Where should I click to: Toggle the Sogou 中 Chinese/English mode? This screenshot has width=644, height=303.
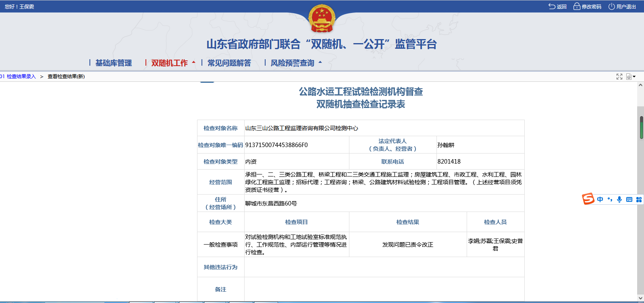pos(600,199)
